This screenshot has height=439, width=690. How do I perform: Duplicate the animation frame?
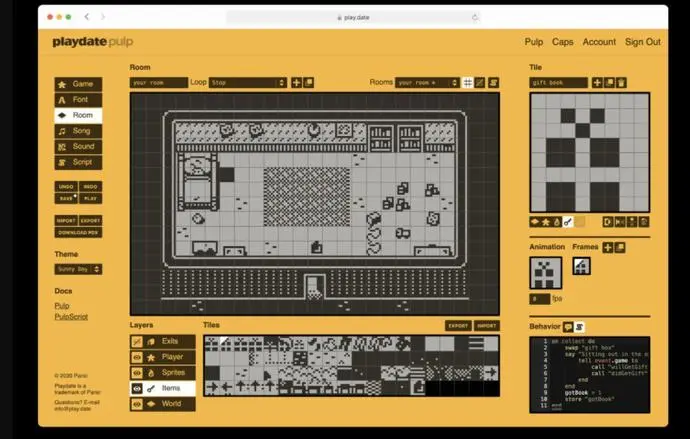pyautogui.click(x=620, y=248)
